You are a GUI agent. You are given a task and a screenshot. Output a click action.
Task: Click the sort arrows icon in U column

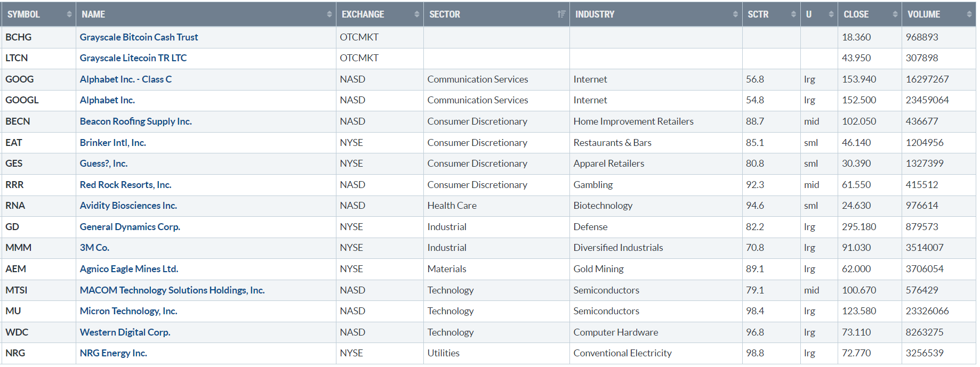[831, 14]
